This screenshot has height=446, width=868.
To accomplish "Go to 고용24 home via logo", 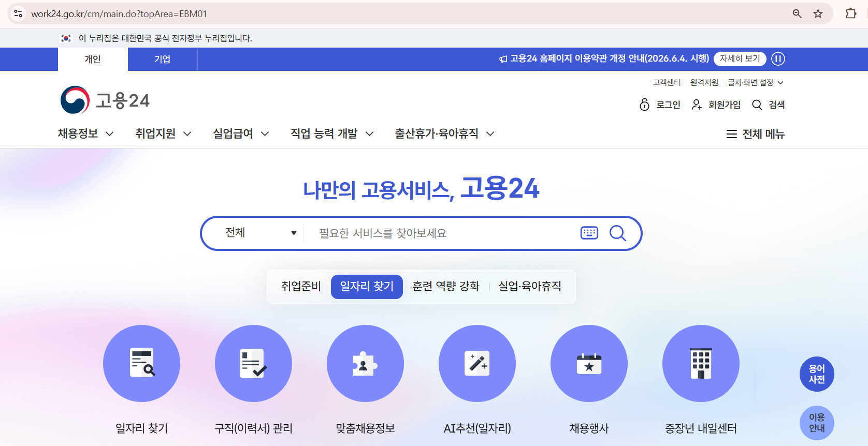I will 105,100.
